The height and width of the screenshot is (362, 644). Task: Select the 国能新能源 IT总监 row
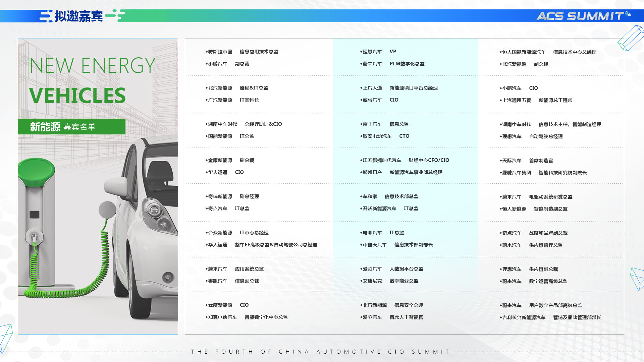(x=230, y=136)
